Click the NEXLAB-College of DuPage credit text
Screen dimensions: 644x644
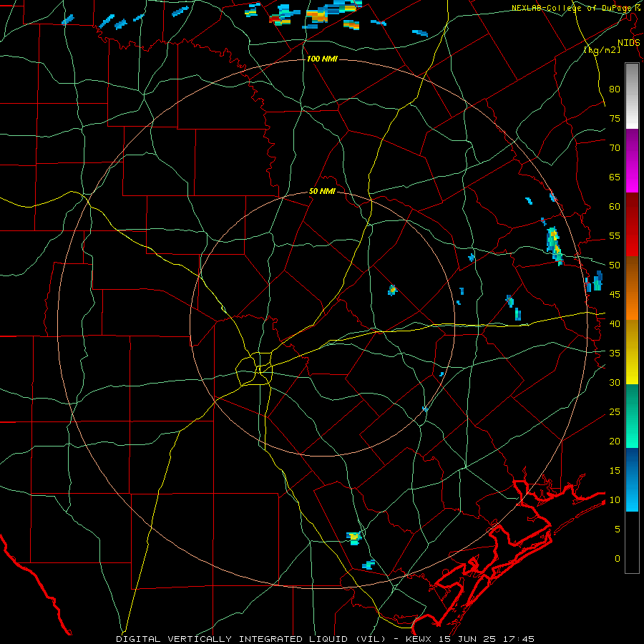point(575,8)
